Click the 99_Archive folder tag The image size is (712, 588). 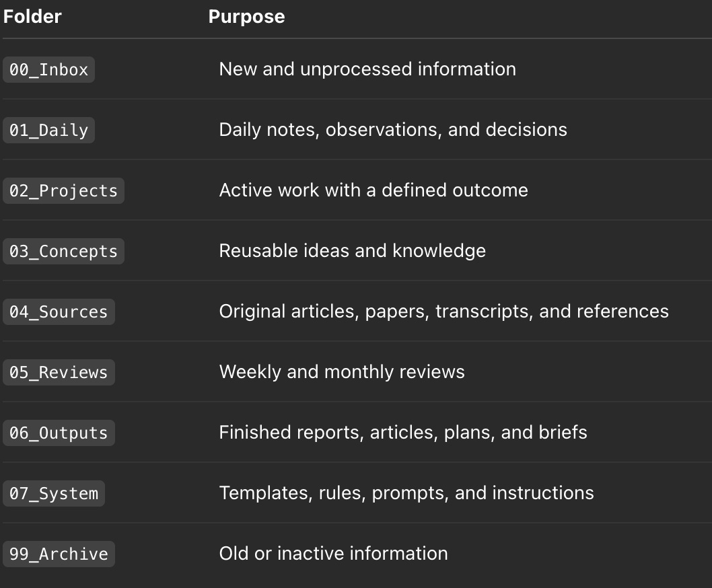pos(59,554)
